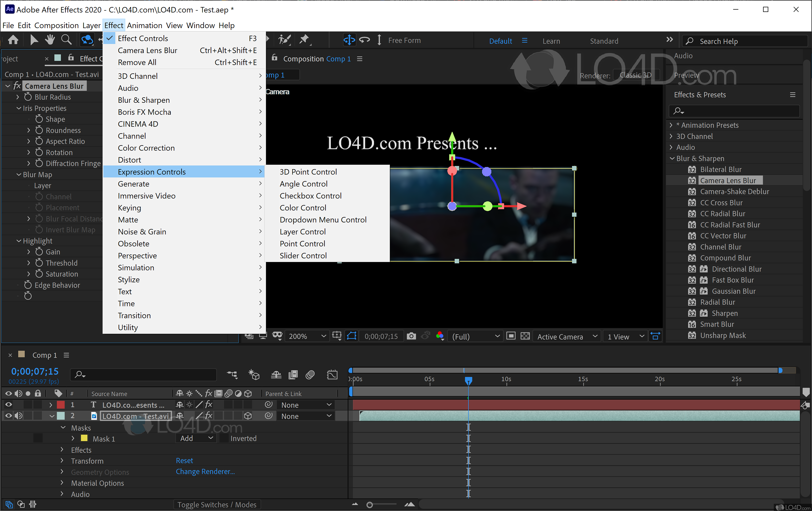Toggle lock on Composition panel
This screenshot has width=812, height=511.
(x=275, y=58)
